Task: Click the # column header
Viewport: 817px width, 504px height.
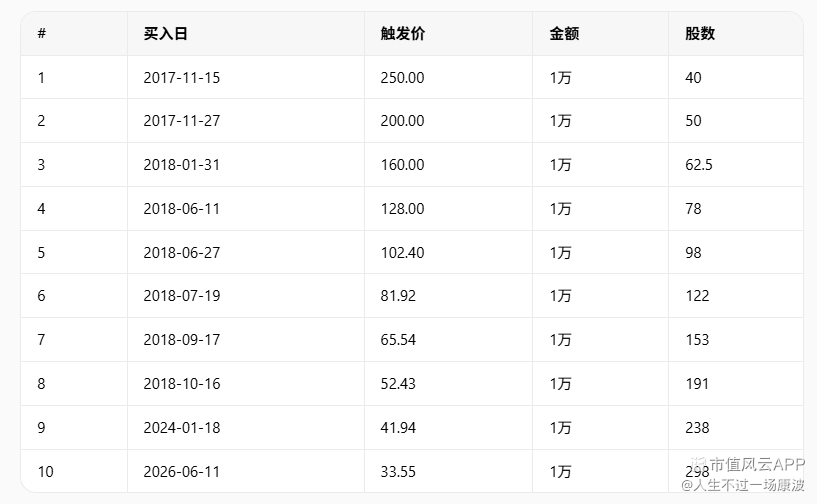Action: [x=42, y=34]
